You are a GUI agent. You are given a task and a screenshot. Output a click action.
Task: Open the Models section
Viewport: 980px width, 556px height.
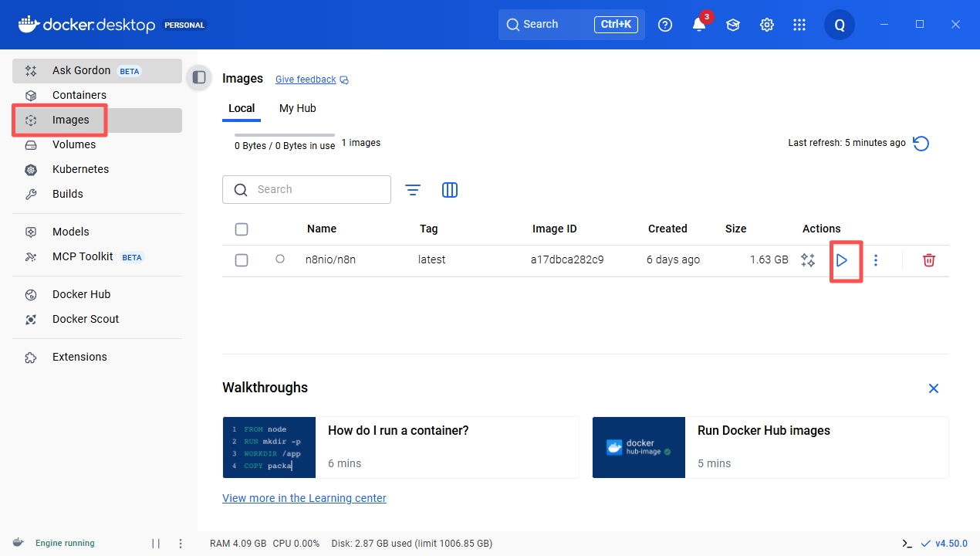[97, 232]
